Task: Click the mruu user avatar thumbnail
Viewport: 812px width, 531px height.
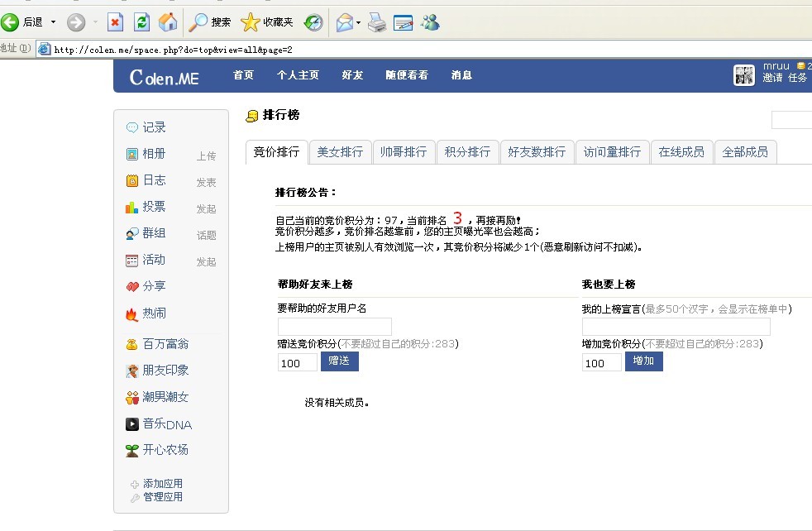Action: point(744,75)
